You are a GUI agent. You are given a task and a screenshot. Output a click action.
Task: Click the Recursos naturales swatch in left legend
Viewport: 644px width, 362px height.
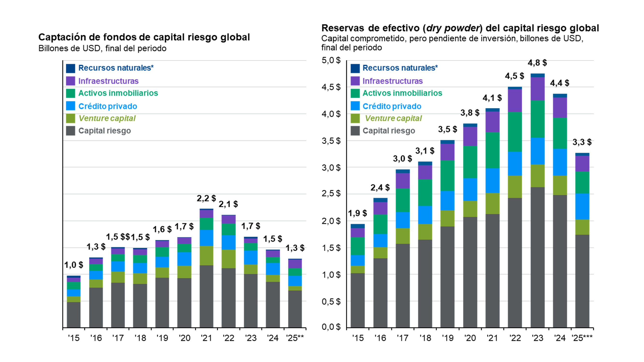71,68
